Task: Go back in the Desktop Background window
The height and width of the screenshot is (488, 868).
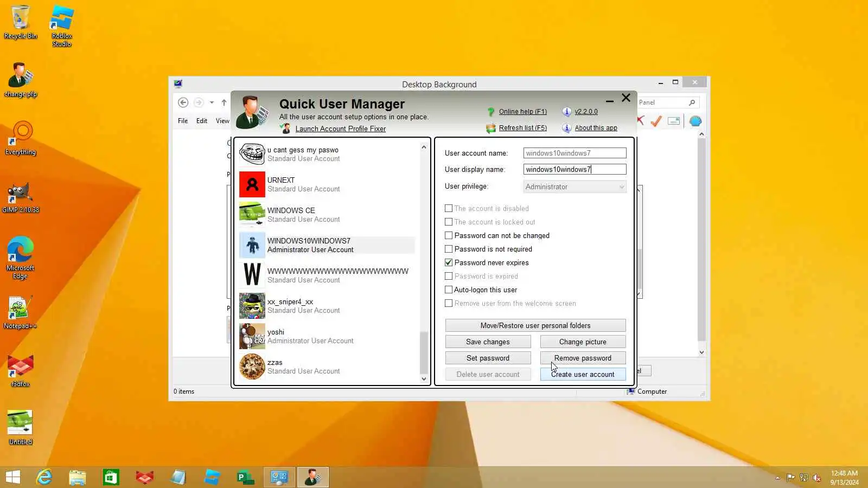Action: coord(183,102)
